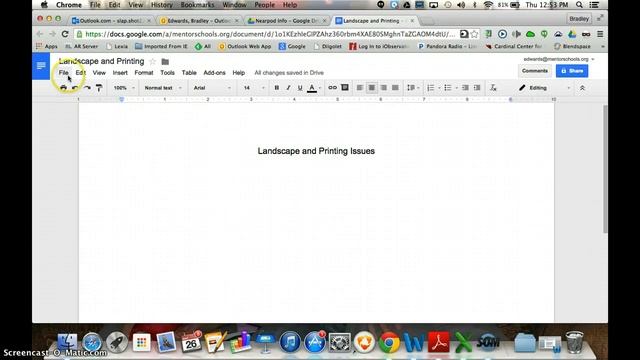Open the Table menu
Image resolution: width=640 pixels, height=360 pixels.
(189, 73)
